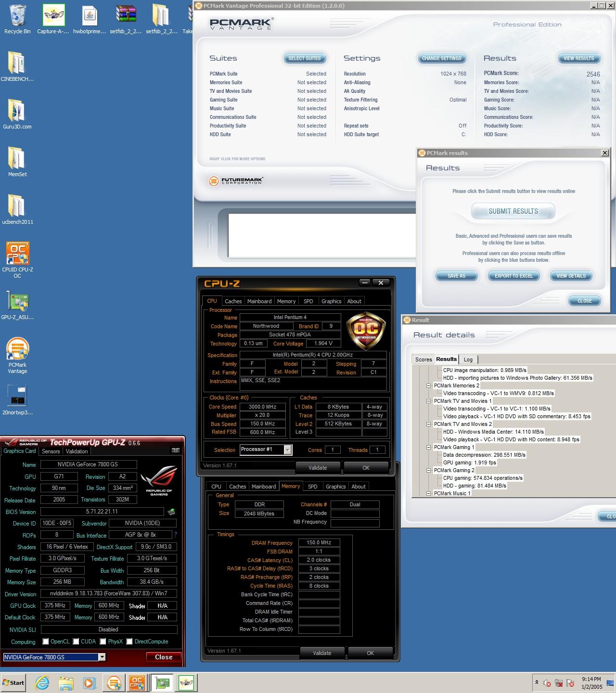Open the Capture-A desktop icon
The height and width of the screenshot is (693, 616).
pos(53,19)
